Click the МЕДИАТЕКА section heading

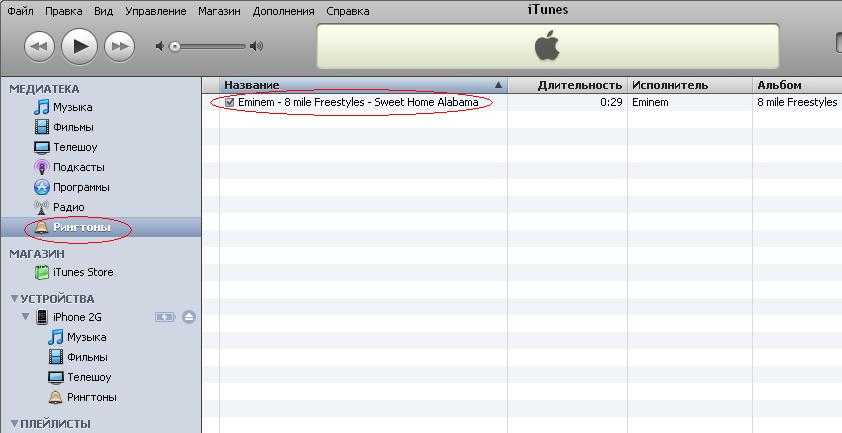tap(44, 89)
